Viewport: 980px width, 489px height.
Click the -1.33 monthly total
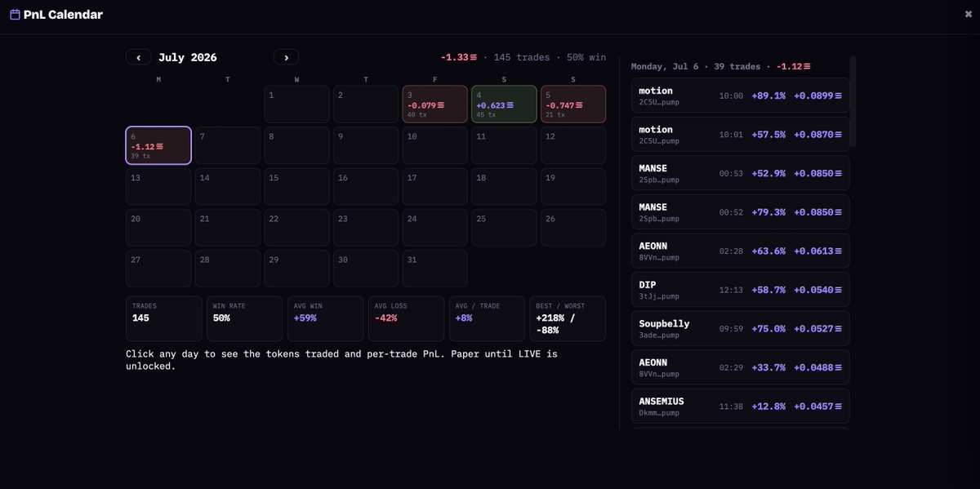pos(458,57)
